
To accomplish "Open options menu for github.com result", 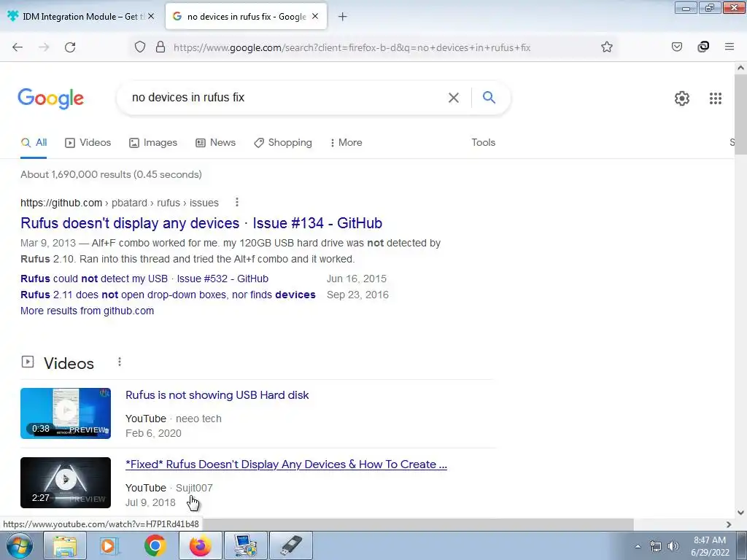I will click(237, 203).
